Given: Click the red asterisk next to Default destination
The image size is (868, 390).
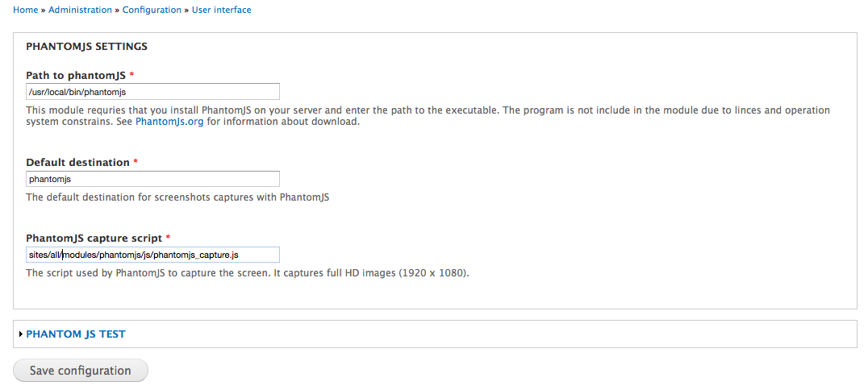Looking at the screenshot, I should coord(136,162).
